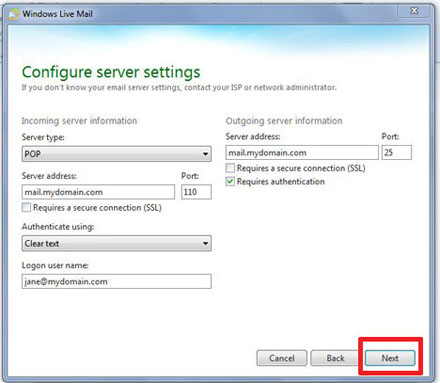This screenshot has width=440, height=383.
Task: Click the Logon user name label
Action: click(55, 265)
